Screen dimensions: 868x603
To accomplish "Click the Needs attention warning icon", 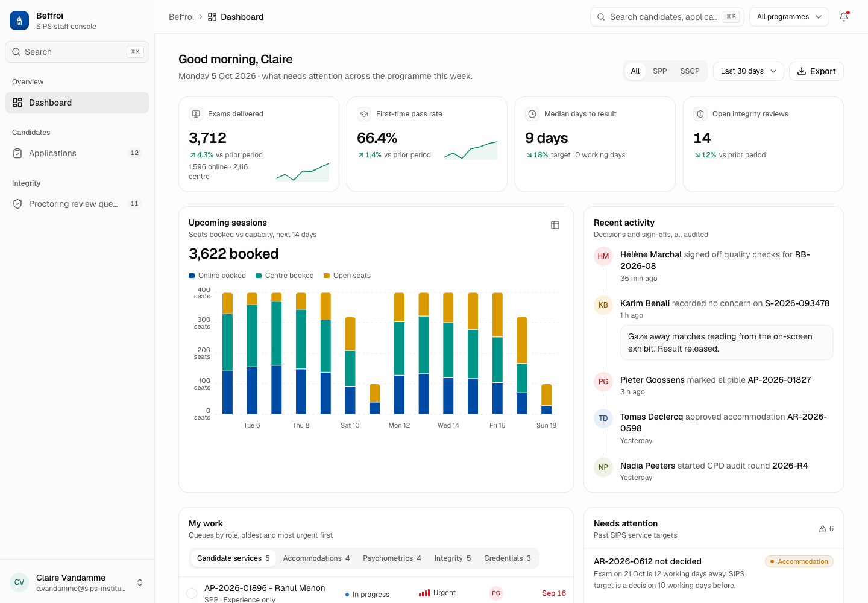I will point(823,529).
